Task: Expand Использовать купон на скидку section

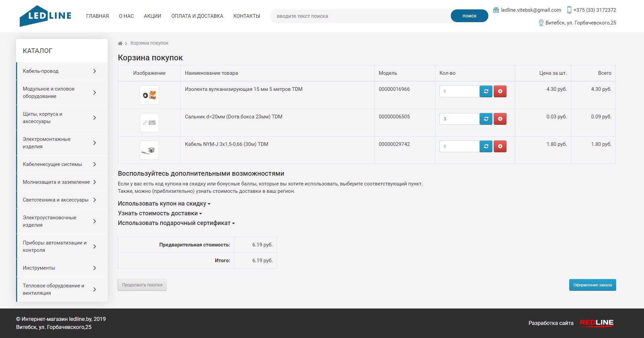Action: [164, 204]
